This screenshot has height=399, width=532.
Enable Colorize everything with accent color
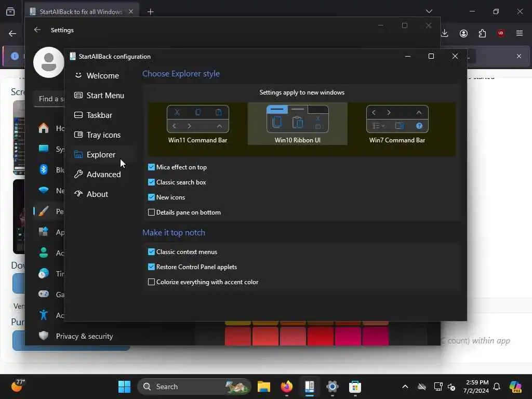151,282
